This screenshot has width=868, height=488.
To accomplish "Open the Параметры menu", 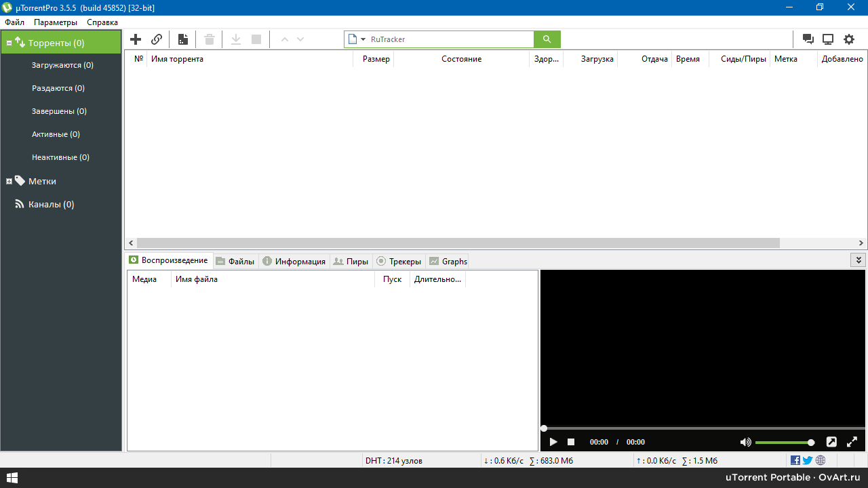I will pyautogui.click(x=56, y=22).
